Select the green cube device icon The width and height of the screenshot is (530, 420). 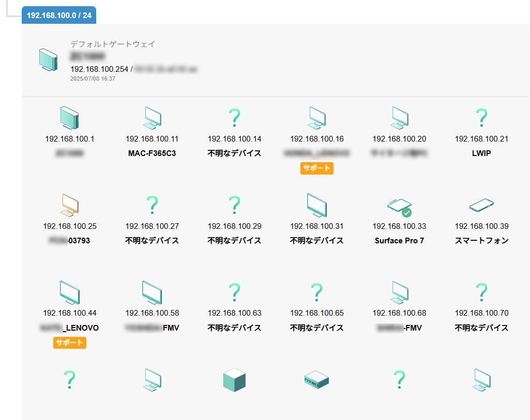click(x=234, y=380)
